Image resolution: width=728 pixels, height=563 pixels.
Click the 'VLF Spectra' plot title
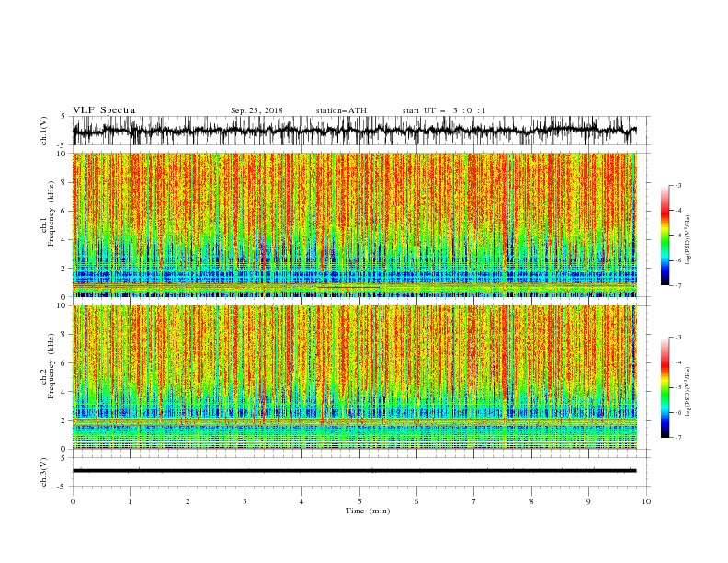pos(104,110)
